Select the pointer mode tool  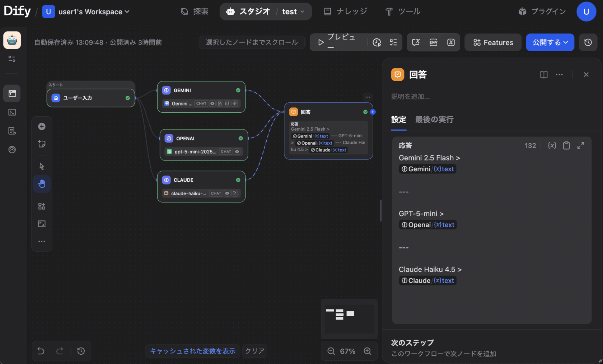(x=42, y=166)
